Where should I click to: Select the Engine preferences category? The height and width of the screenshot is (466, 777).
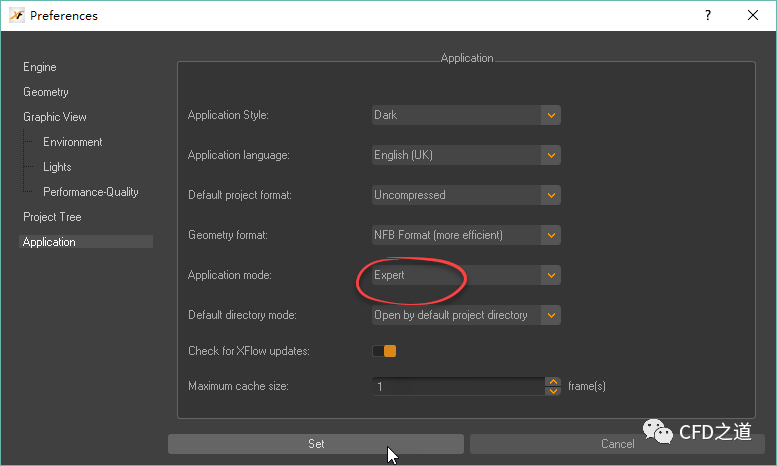point(40,67)
